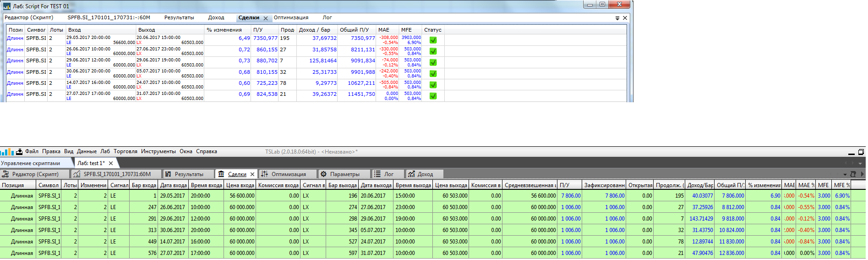868x260 pixels.
Task: Expand lower tab strip dropdown arrow
Action: [x=845, y=175]
